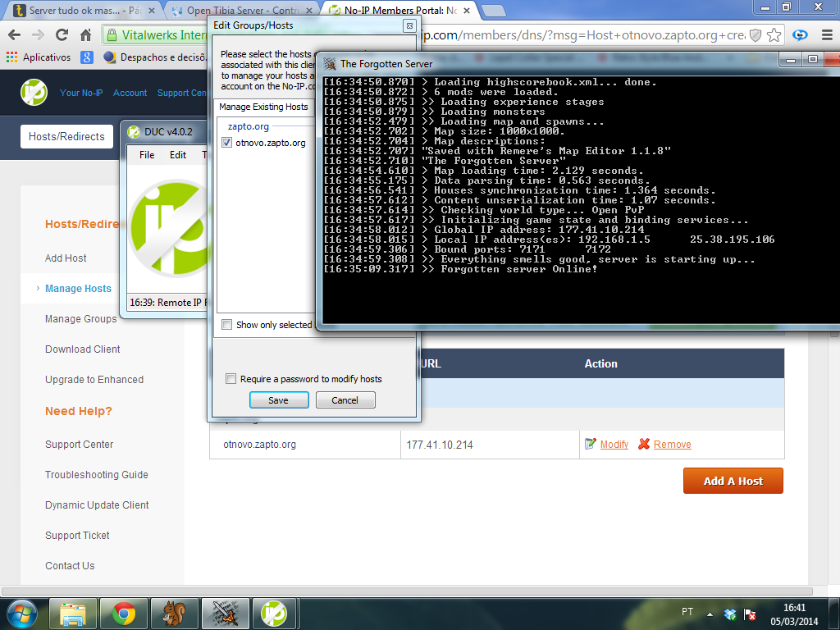
Task: Open the Edit menu in DUC window
Action: pos(178,155)
